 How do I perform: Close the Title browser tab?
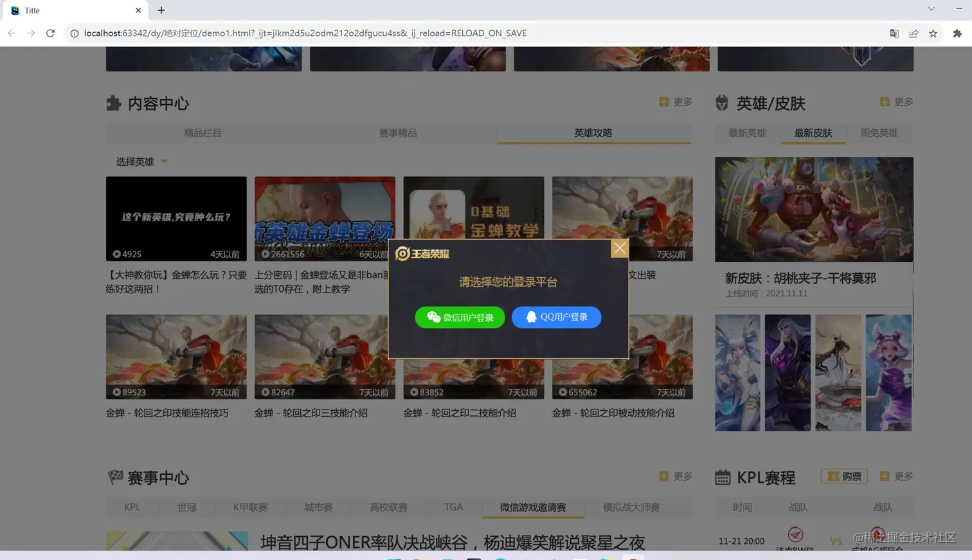pyautogui.click(x=138, y=10)
